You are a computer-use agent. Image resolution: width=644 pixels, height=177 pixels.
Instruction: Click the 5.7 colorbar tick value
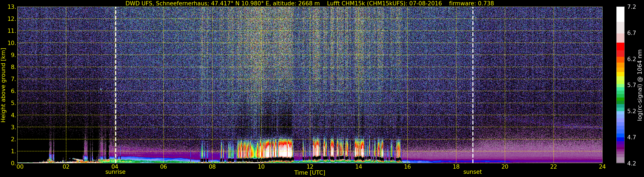tap(632, 85)
